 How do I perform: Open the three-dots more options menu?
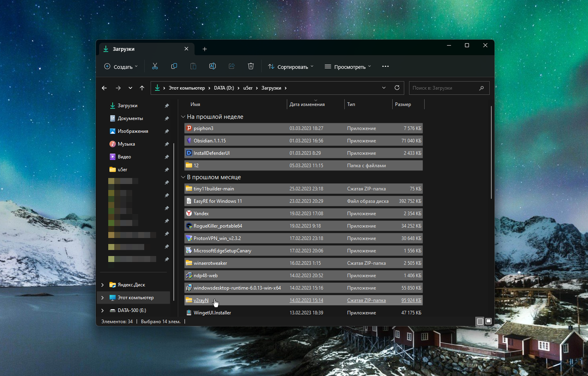(385, 66)
